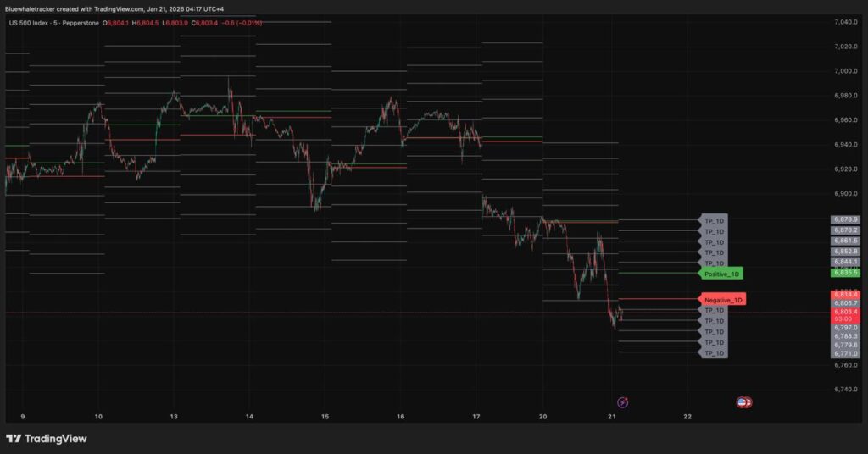Click the red 6,814.4 price label

tap(845, 294)
